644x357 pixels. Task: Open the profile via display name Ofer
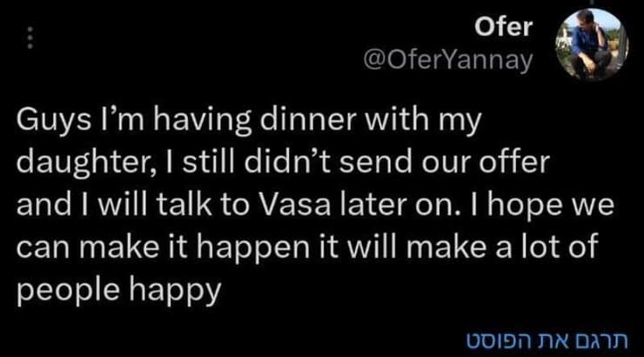click(503, 28)
